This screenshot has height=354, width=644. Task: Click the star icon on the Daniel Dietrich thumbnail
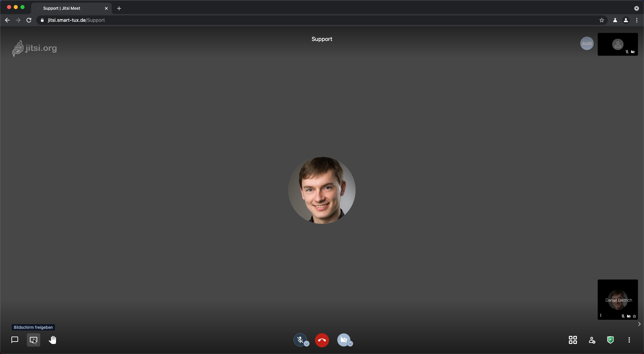634,316
